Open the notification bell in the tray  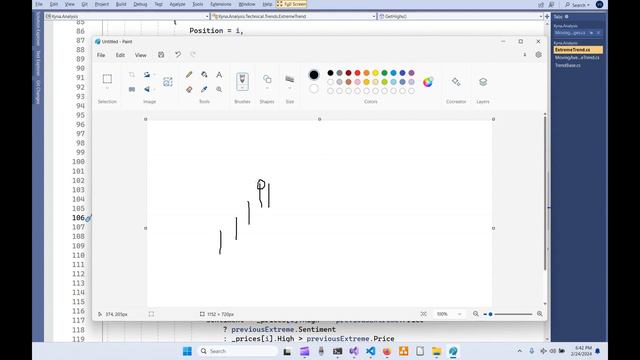coord(598,351)
